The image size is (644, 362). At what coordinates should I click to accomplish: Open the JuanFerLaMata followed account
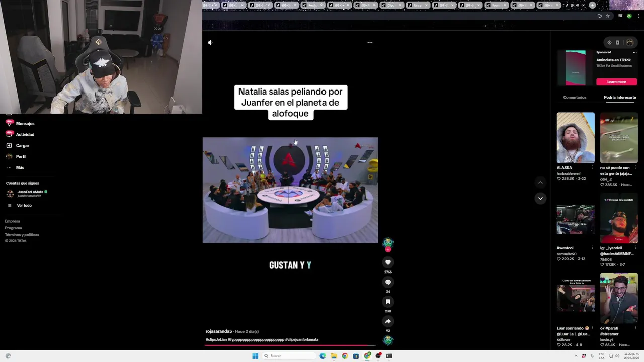(27, 194)
